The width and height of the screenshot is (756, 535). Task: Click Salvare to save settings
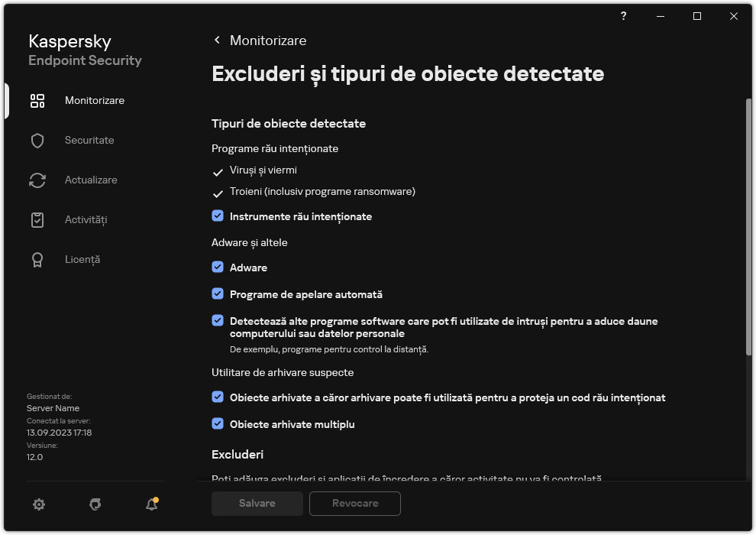point(257,503)
